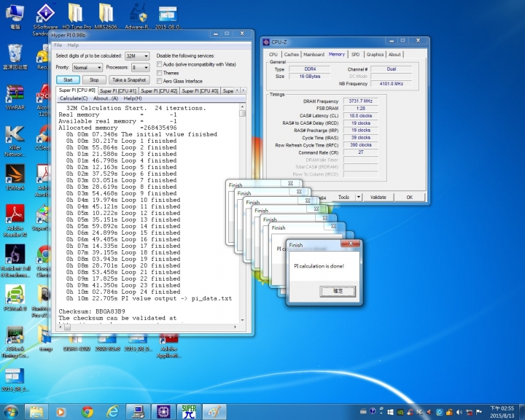
Task: Open Mainboard tab in CPU-Z
Action: point(314,54)
